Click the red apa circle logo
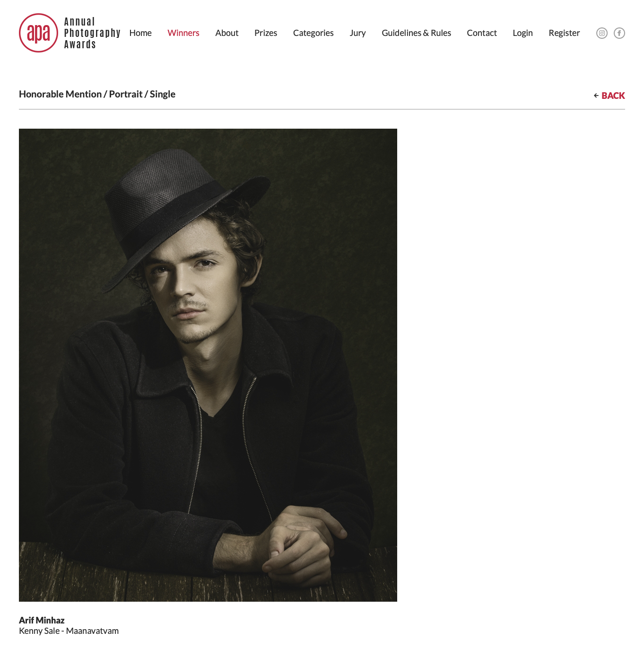Viewport: 644px width, 649px height. click(x=38, y=33)
